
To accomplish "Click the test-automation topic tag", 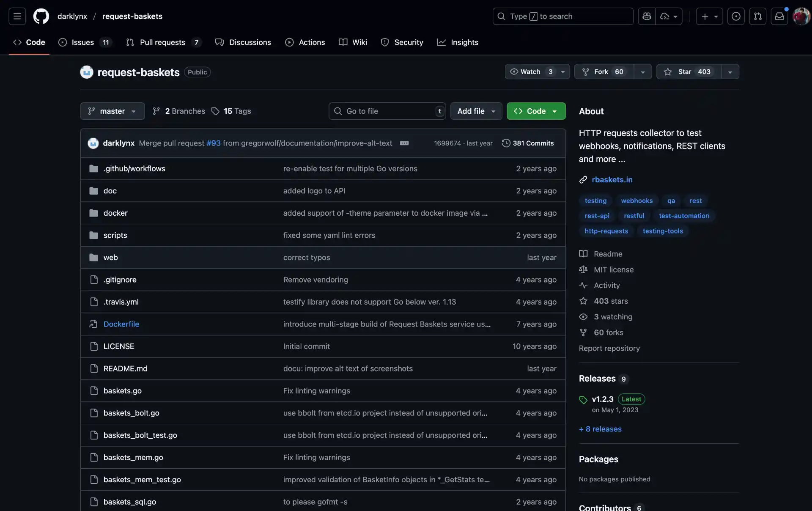I will pos(684,216).
